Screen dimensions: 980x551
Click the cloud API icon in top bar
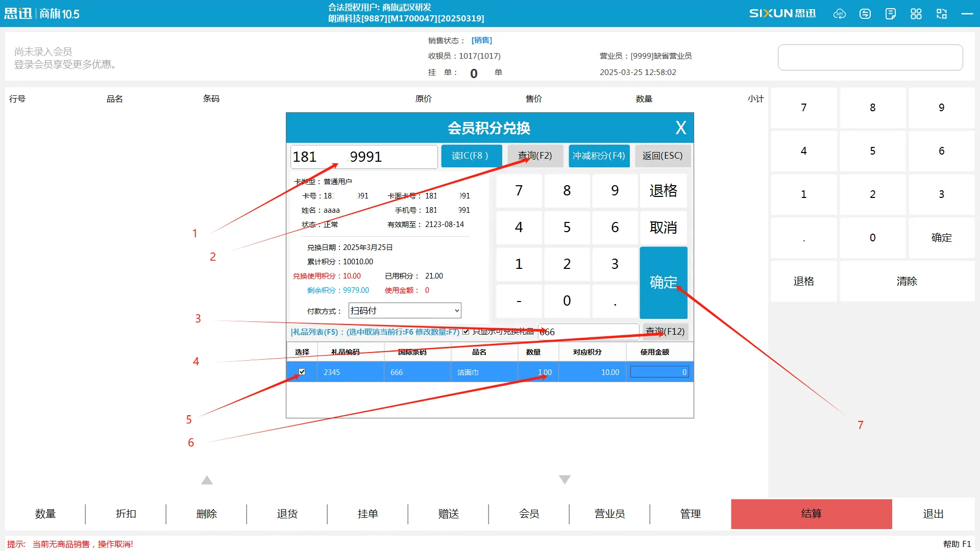[x=840, y=14]
